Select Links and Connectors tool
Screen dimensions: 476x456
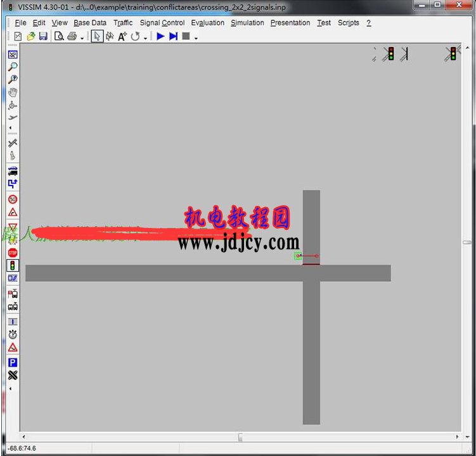point(13,143)
